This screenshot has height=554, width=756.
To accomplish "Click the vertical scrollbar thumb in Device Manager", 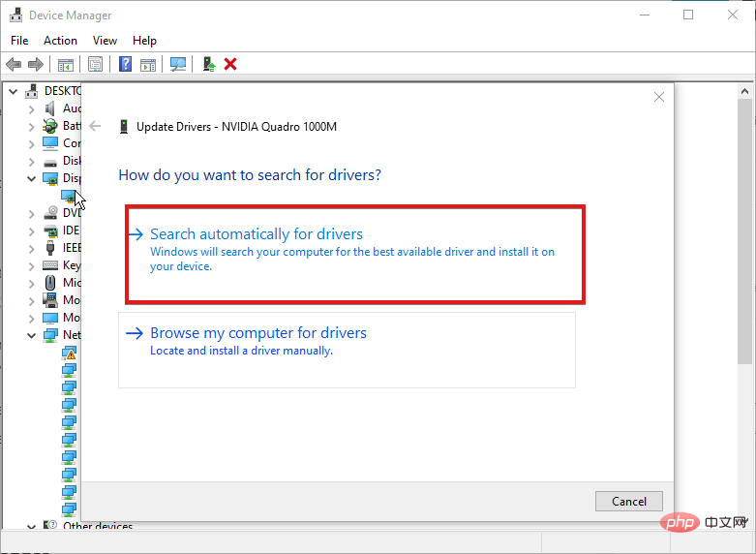I will (x=744, y=231).
